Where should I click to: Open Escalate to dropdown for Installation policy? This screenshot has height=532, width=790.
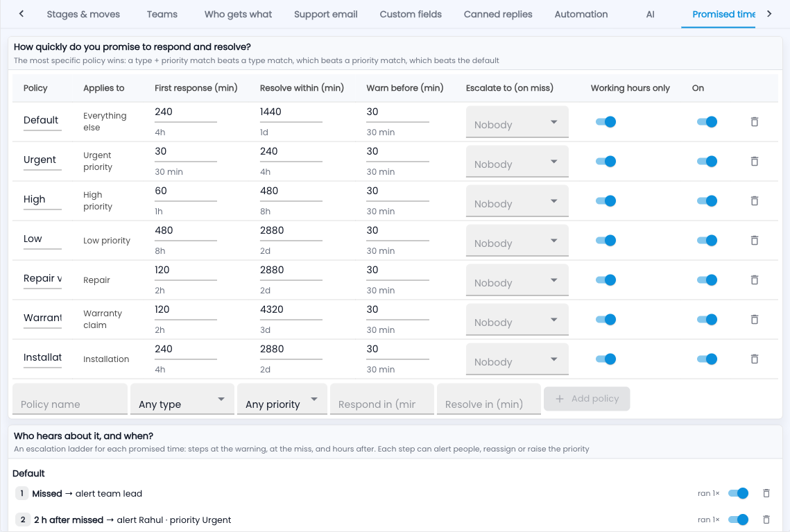tap(517, 359)
